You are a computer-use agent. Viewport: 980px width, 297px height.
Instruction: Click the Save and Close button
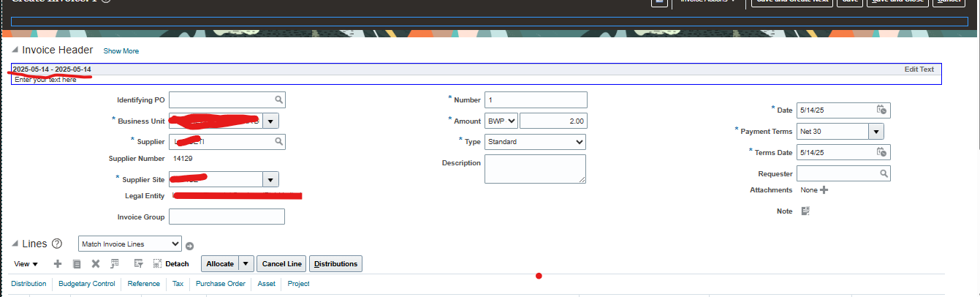pos(897,2)
